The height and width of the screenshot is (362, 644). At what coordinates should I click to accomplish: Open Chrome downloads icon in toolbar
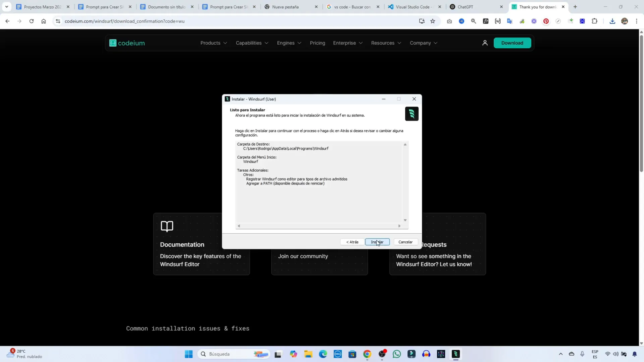(x=612, y=21)
